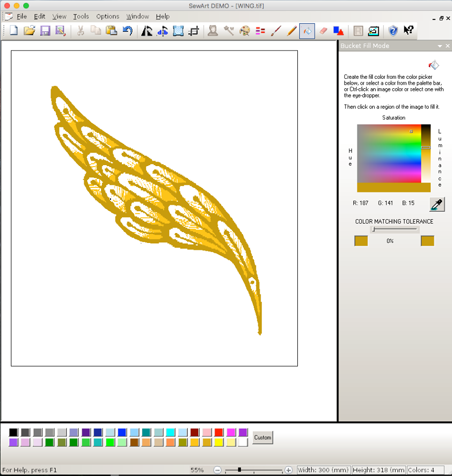The width and height of the screenshot is (452, 476).
Task: Choose the black swatch in the palette bar
Action: (13, 432)
